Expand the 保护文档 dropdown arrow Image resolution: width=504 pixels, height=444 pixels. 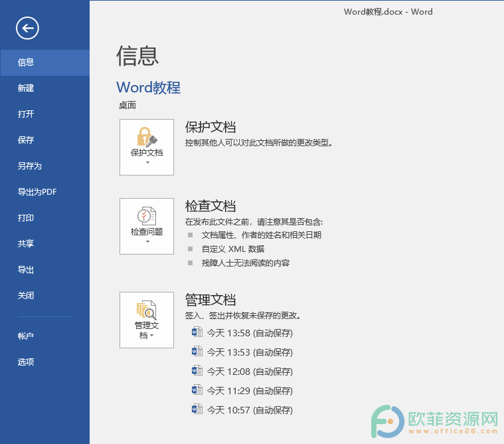pos(147,162)
